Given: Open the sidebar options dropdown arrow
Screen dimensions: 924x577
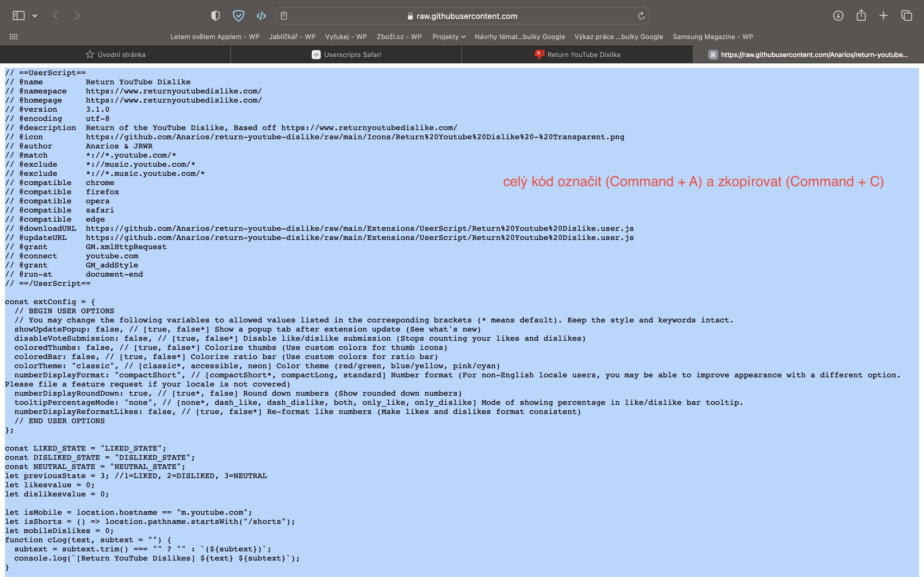Looking at the screenshot, I should pyautogui.click(x=35, y=16).
